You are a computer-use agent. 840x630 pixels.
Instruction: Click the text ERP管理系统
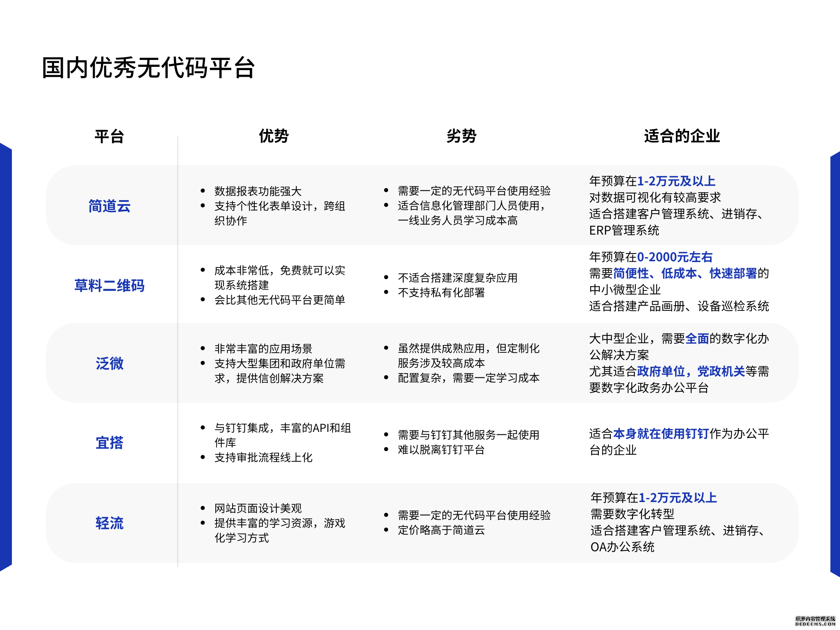[624, 230]
